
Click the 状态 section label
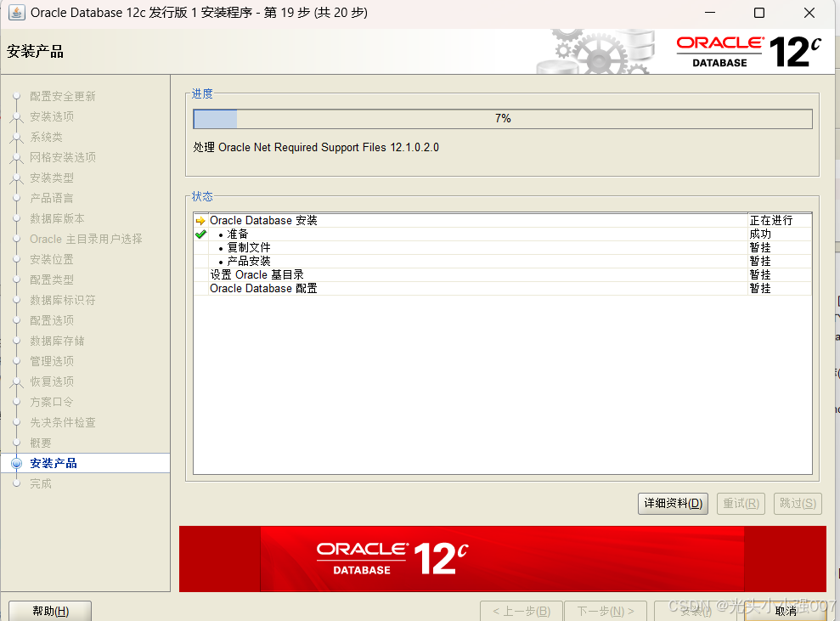[202, 196]
